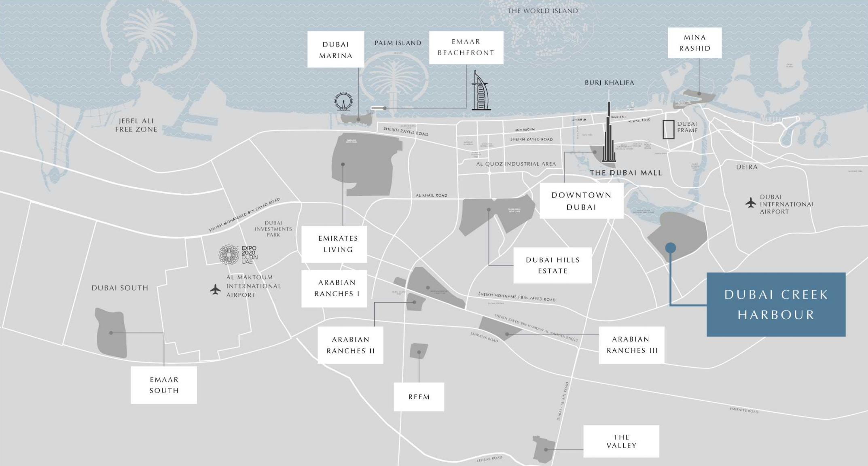The height and width of the screenshot is (466, 868).
Task: Click the Al Maktoum Airport plane icon
Action: coord(216,289)
